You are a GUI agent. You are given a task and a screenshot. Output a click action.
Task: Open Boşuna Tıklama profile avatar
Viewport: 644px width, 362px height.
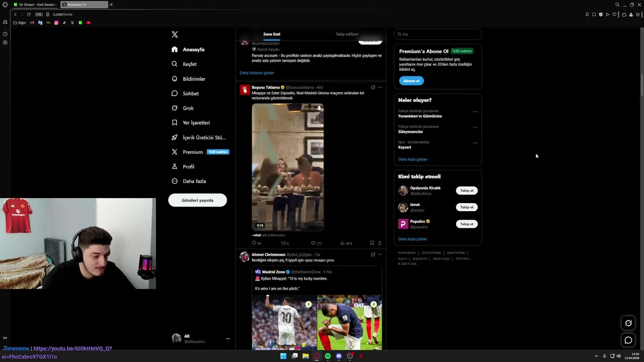coord(245,90)
